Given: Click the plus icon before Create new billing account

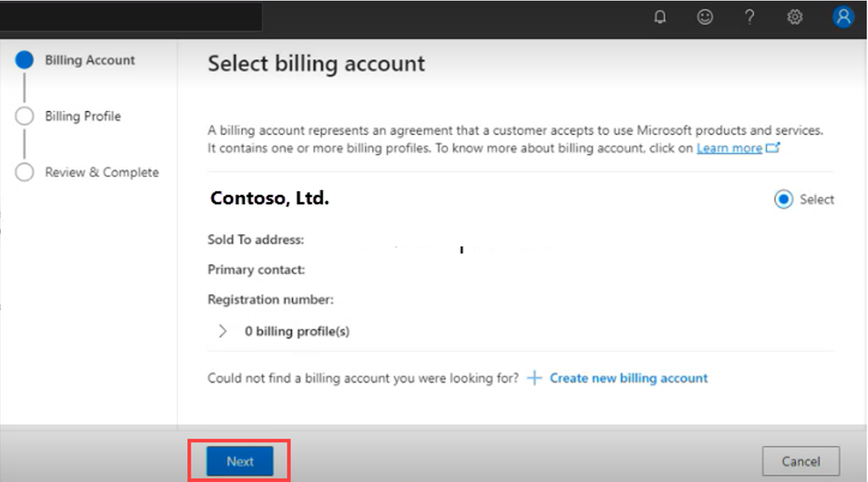Looking at the screenshot, I should pos(534,379).
